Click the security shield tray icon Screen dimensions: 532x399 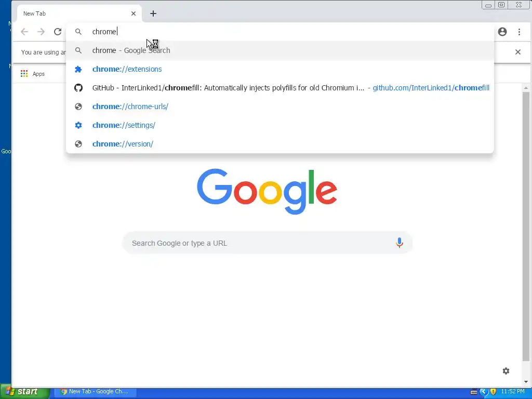click(x=493, y=392)
